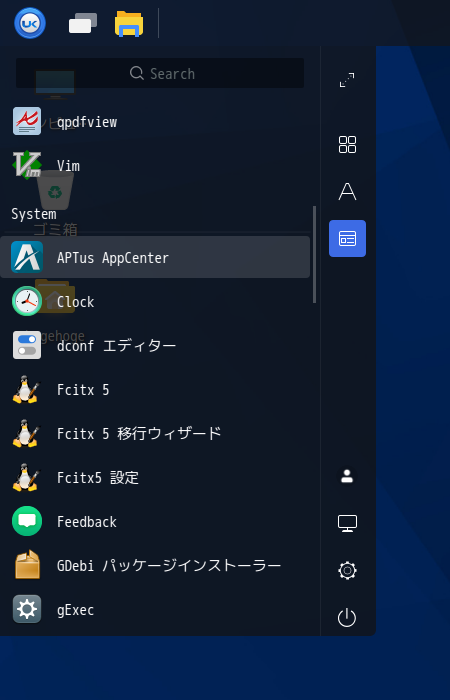Launch the Feedback chat bubble icon
450x700 pixels.
coord(27,521)
